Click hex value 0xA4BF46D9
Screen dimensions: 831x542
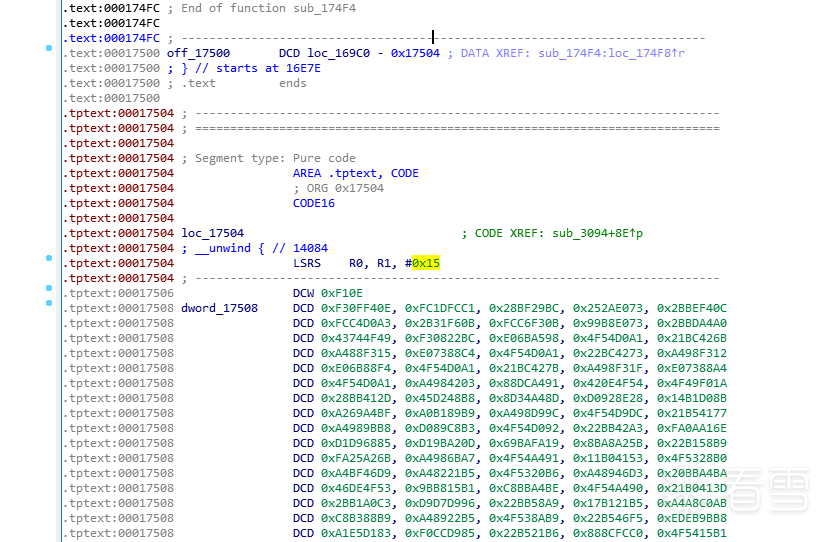pyautogui.click(x=356, y=473)
